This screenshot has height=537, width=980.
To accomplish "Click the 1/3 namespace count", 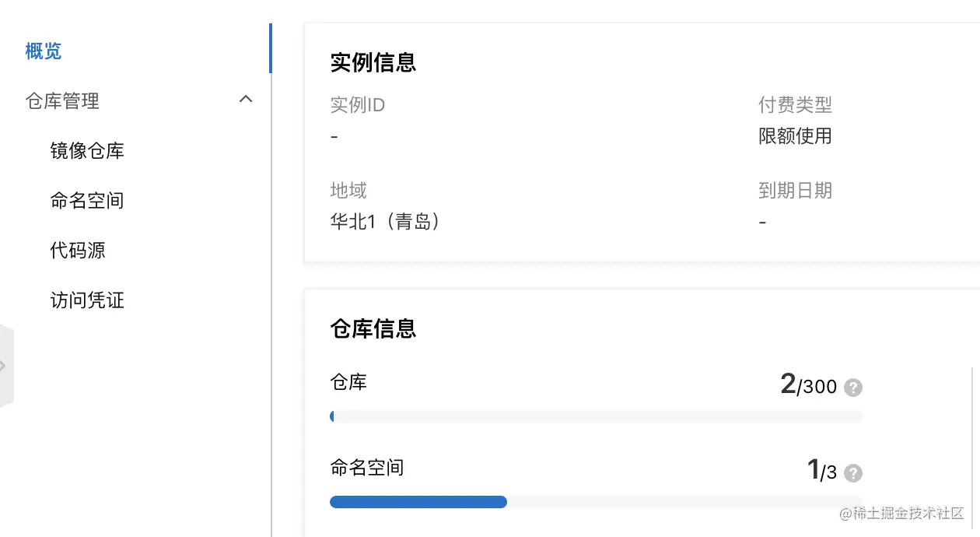I will 822,471.
